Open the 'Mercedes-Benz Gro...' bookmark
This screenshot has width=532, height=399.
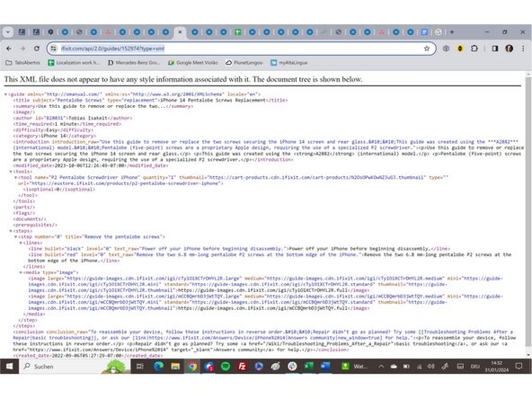click(x=134, y=63)
